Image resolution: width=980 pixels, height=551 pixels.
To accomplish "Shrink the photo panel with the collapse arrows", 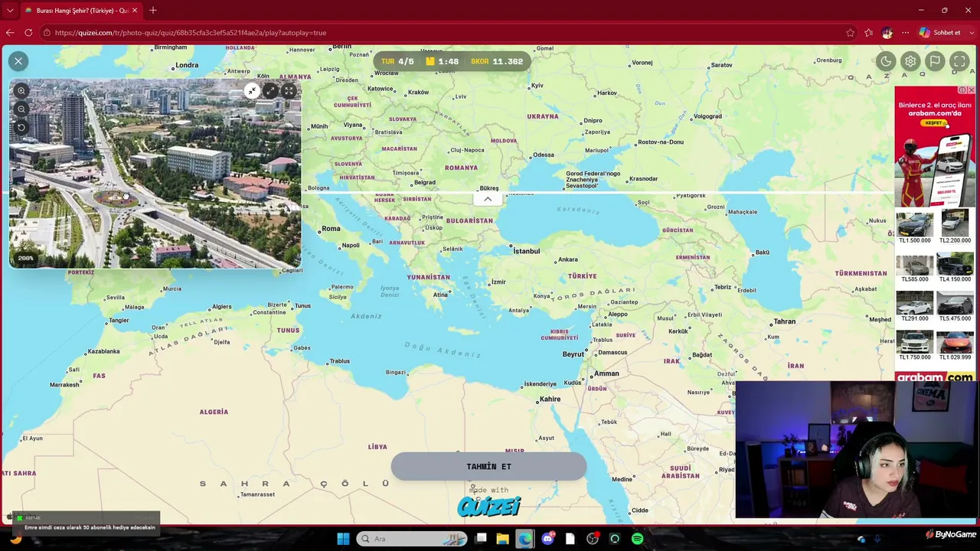I will pyautogui.click(x=252, y=91).
